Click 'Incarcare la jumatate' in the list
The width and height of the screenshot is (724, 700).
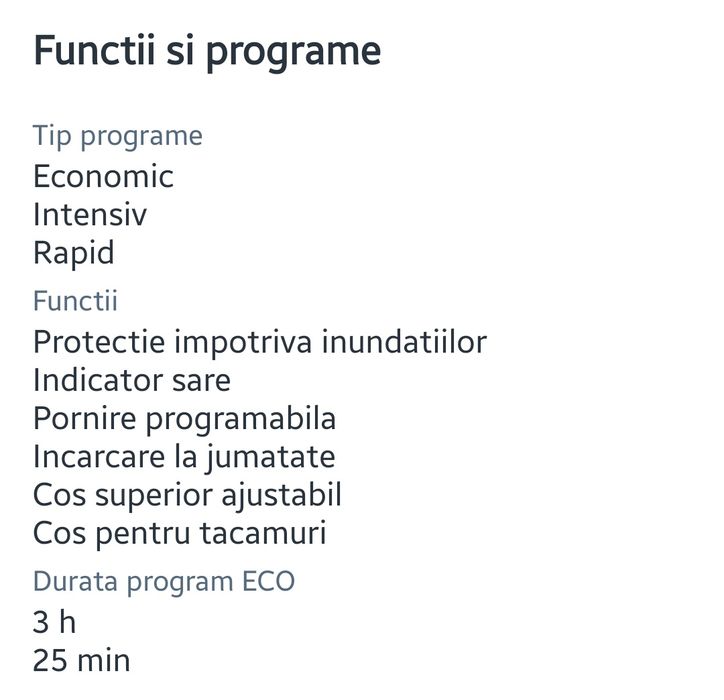pyautogui.click(x=184, y=457)
